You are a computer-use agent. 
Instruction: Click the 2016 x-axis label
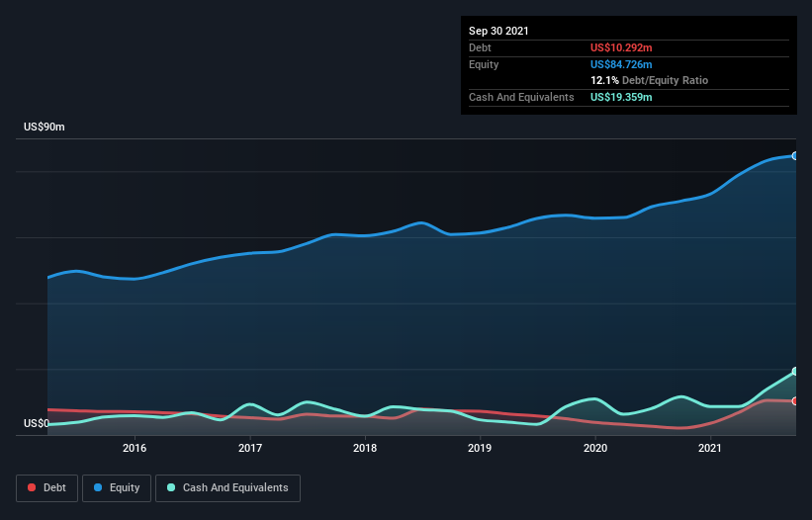click(x=135, y=448)
